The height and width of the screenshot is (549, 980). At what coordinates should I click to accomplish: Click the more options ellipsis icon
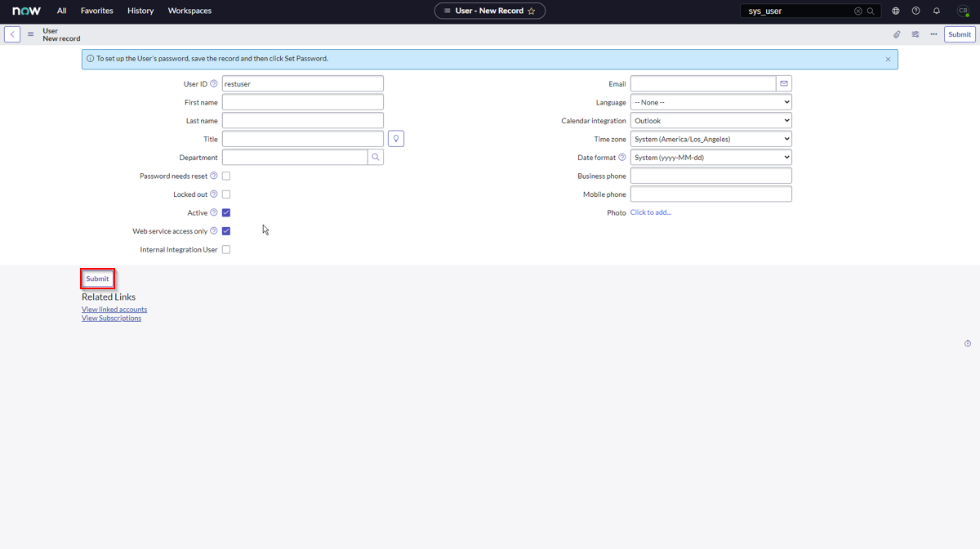pos(933,34)
